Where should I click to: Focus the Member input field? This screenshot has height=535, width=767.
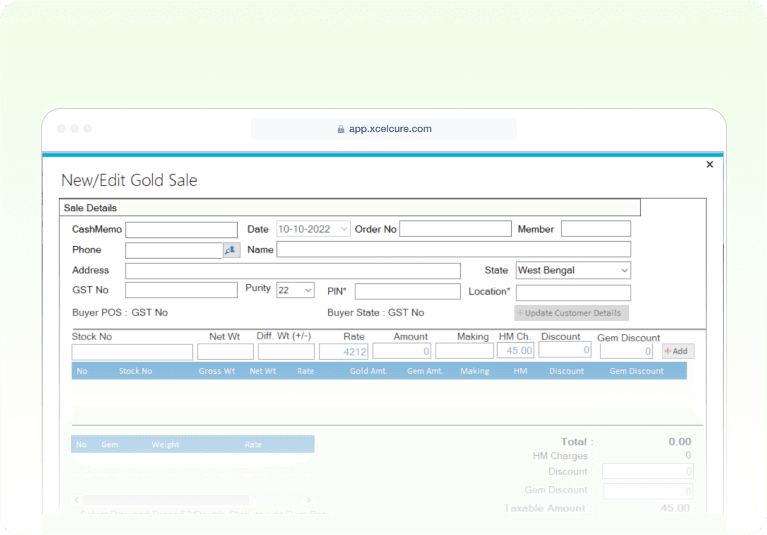(596, 229)
